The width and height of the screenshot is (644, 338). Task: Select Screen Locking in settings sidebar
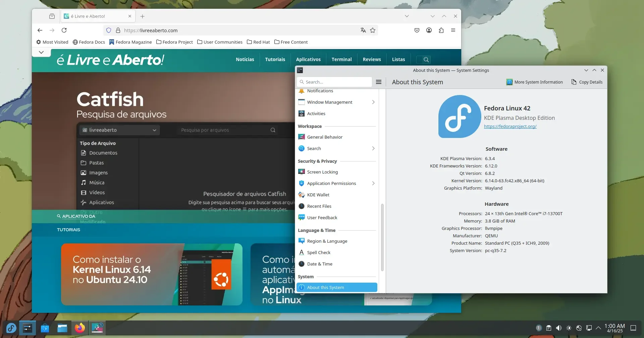click(337, 172)
